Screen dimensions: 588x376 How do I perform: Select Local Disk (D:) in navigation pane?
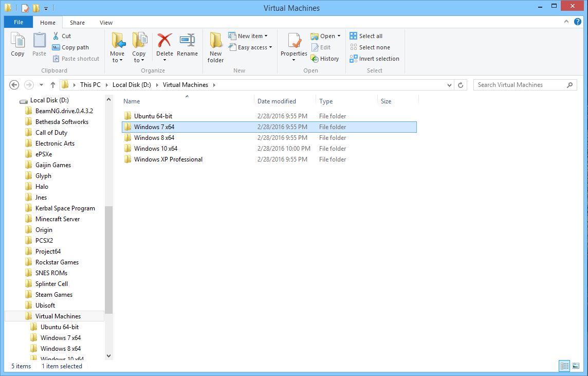pos(49,100)
